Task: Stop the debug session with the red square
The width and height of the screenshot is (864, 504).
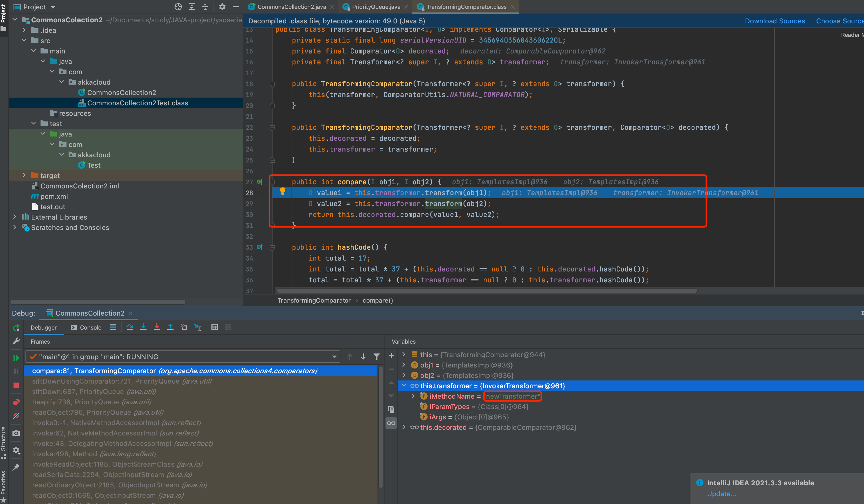Action: [x=16, y=385]
